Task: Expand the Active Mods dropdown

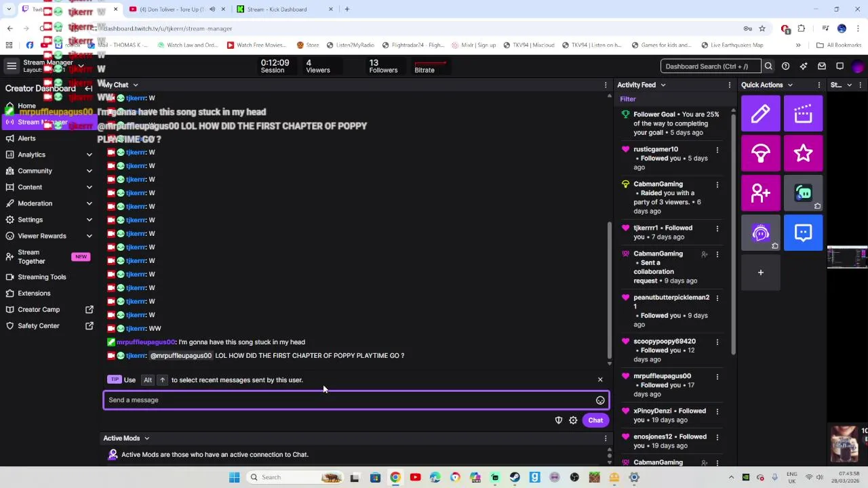Action: pyautogui.click(x=146, y=439)
